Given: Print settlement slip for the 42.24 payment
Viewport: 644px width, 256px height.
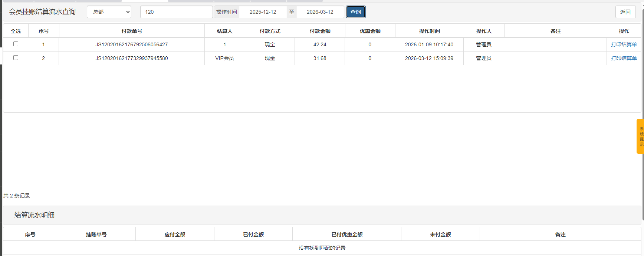Looking at the screenshot, I should click(x=624, y=44).
